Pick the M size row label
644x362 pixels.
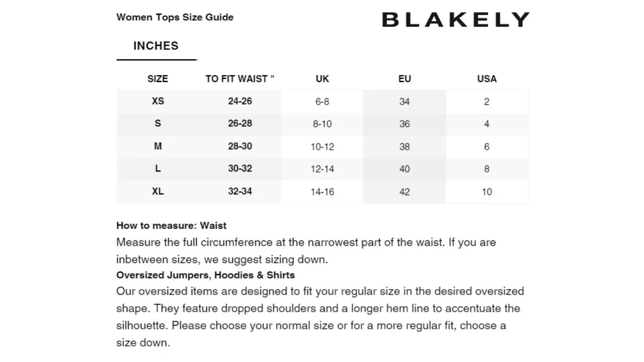click(x=157, y=146)
